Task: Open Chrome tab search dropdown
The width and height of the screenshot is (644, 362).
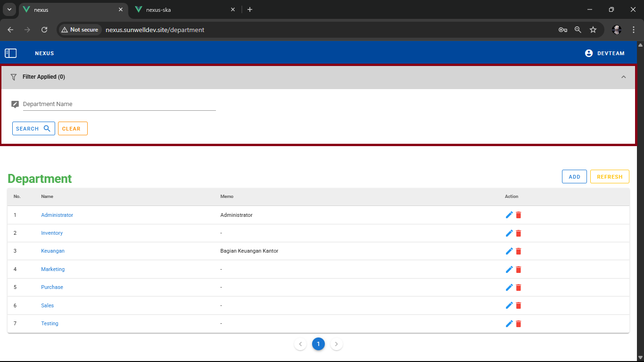Action: [x=9, y=9]
